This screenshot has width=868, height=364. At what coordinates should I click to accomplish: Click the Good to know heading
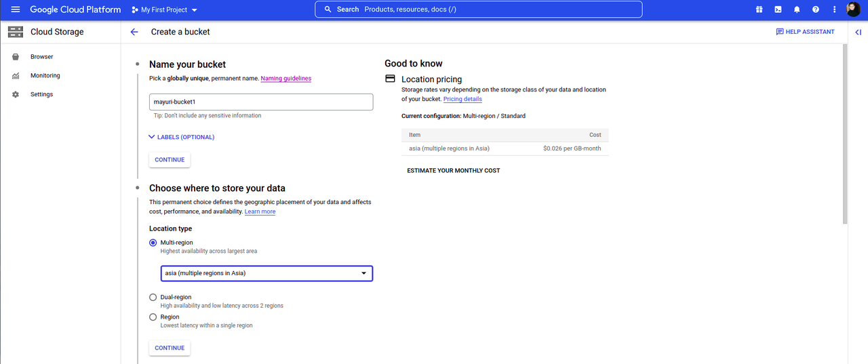(x=414, y=64)
